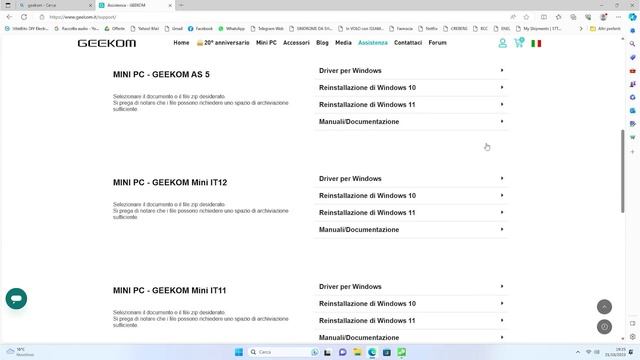
Task: Click the Italian flag language selector
Action: (x=536, y=43)
